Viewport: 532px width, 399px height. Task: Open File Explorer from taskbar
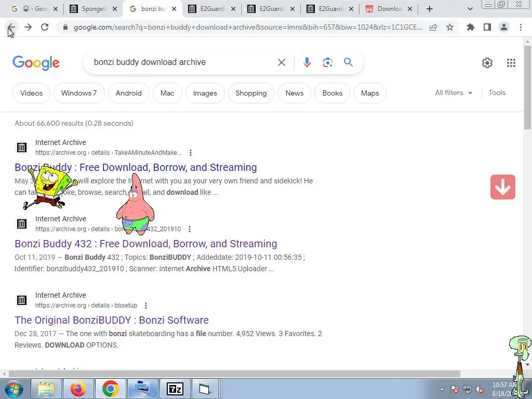[46, 389]
